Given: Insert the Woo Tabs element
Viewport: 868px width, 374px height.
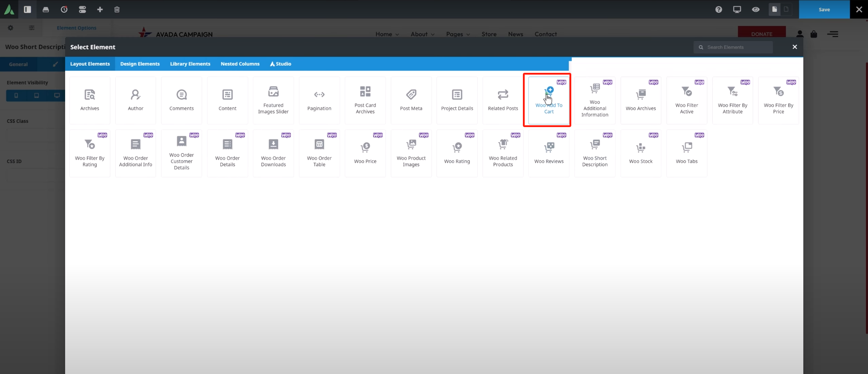Looking at the screenshot, I should pyautogui.click(x=686, y=153).
